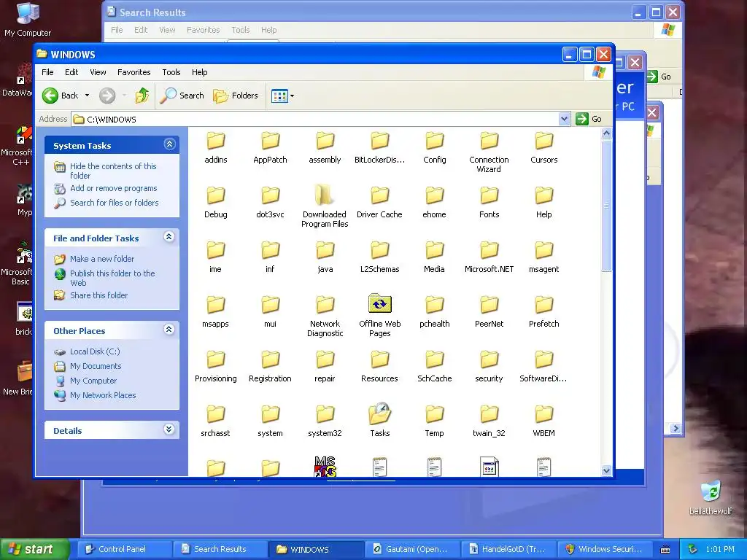Viewport: 747px width, 560px height.
Task: Switch to HandelGotD taskbar button
Action: coord(508,549)
